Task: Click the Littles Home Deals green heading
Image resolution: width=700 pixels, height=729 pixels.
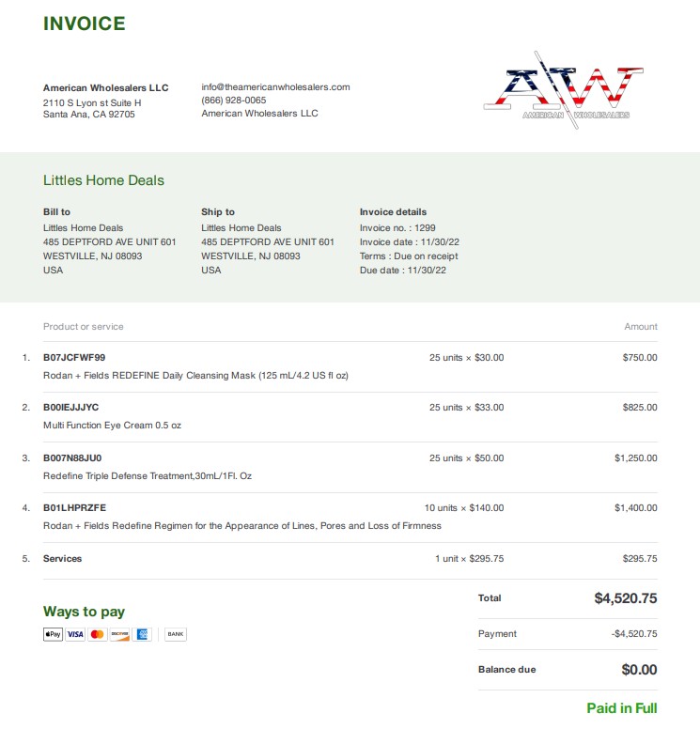Action: click(x=103, y=180)
